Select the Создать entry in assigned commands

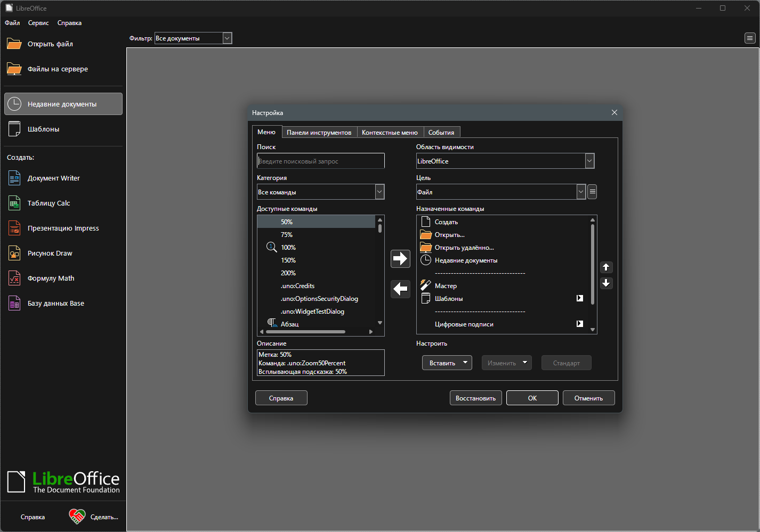coord(504,222)
